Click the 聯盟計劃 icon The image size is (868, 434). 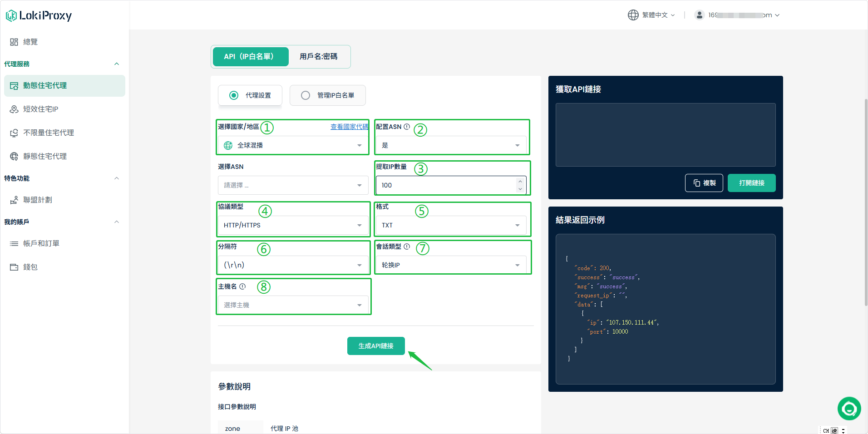coord(14,200)
